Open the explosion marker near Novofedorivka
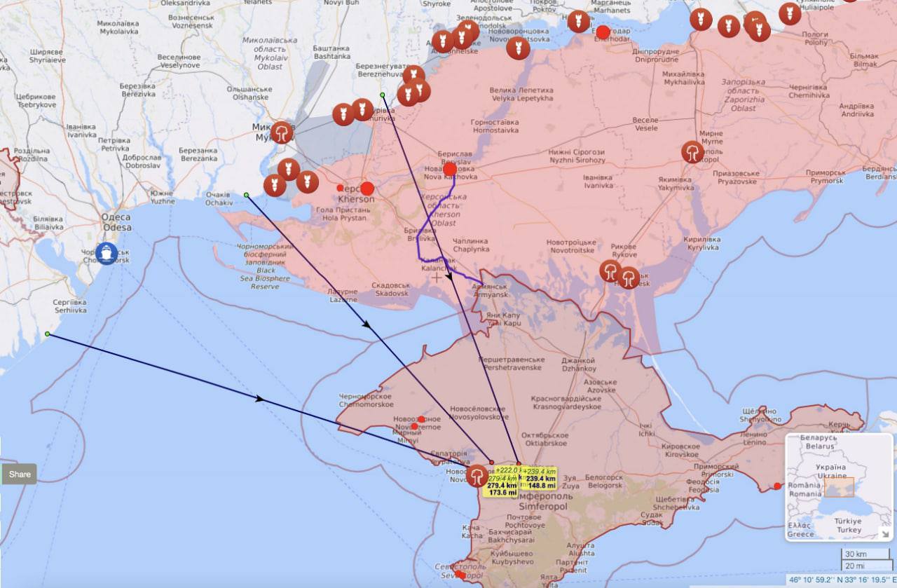The image size is (897, 588). pyautogui.click(x=477, y=477)
